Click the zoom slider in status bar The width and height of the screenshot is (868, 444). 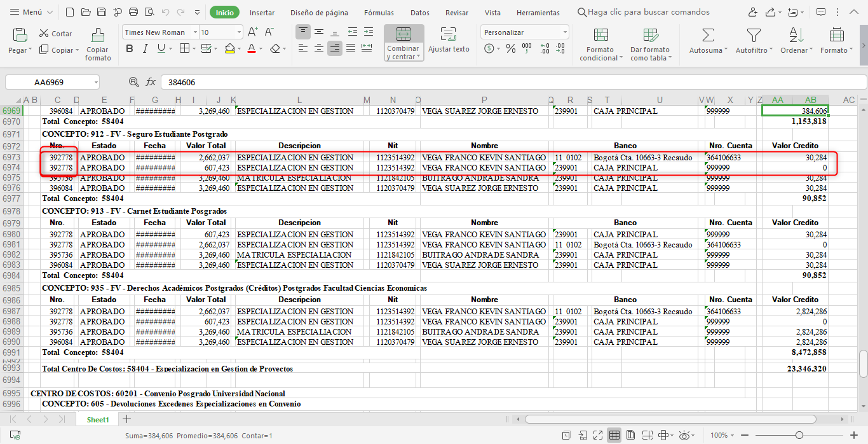pos(799,435)
